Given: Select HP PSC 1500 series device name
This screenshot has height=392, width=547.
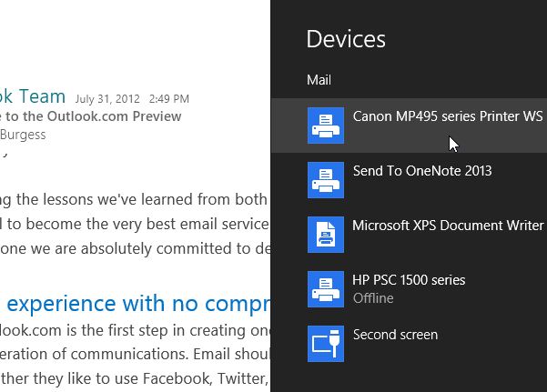Looking at the screenshot, I should pyautogui.click(x=409, y=280).
